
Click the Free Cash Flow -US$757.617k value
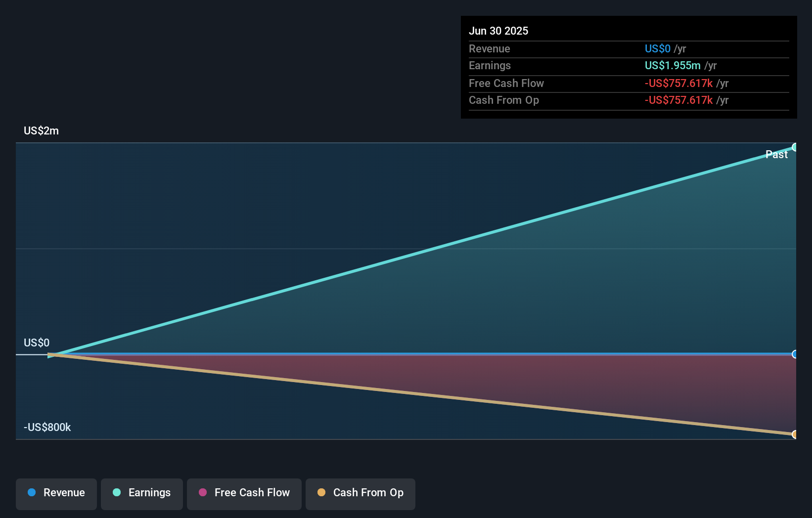click(x=678, y=83)
